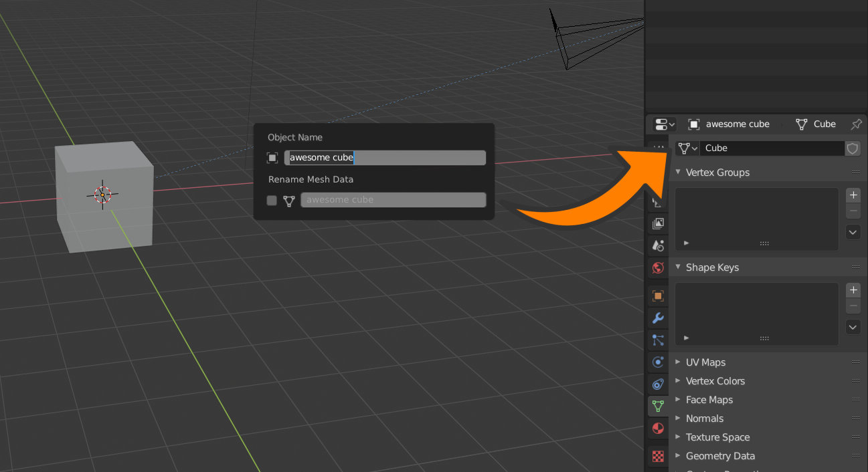Click the Cube mesh icon in breadcrumb
Viewport: 868px width, 472px height.
click(x=801, y=124)
